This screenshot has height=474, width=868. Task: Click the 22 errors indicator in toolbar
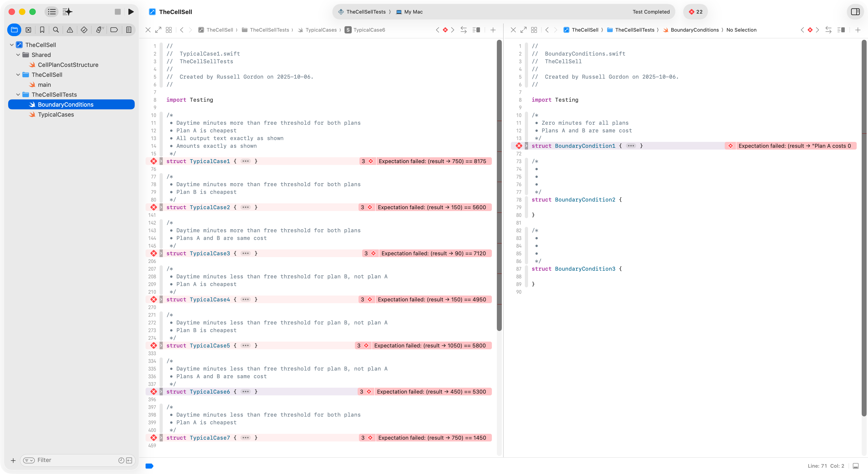[696, 12]
